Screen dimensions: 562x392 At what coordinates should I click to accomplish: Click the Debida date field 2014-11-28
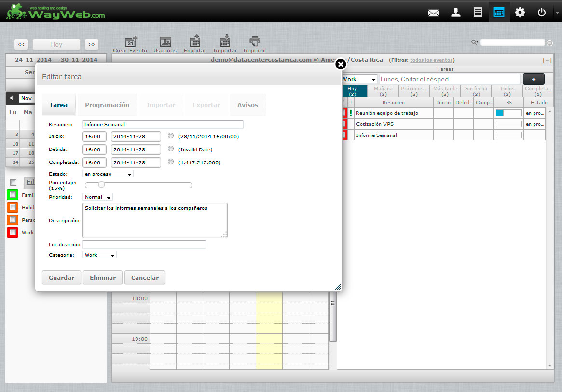(136, 149)
